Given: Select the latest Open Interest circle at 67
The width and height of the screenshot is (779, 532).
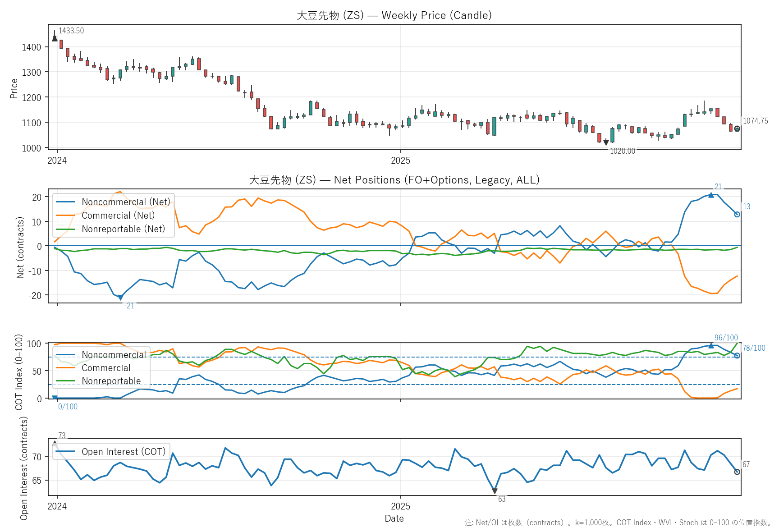Looking at the screenshot, I should pos(737,472).
